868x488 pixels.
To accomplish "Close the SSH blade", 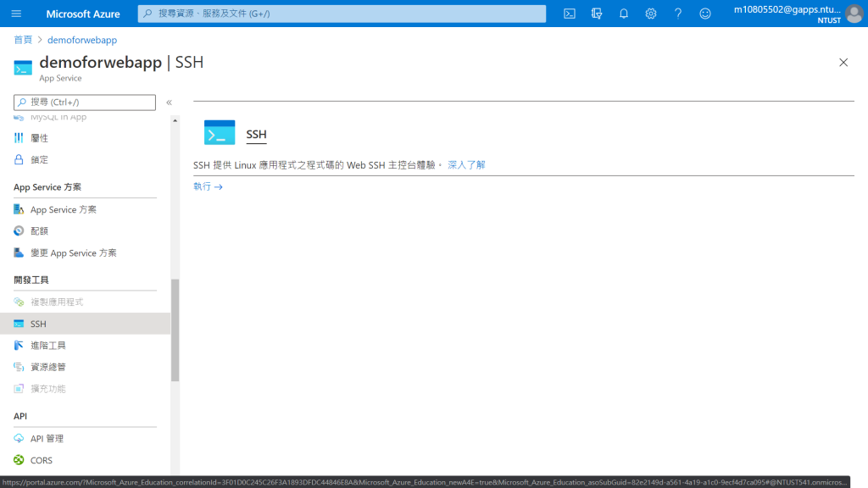I will click(843, 63).
